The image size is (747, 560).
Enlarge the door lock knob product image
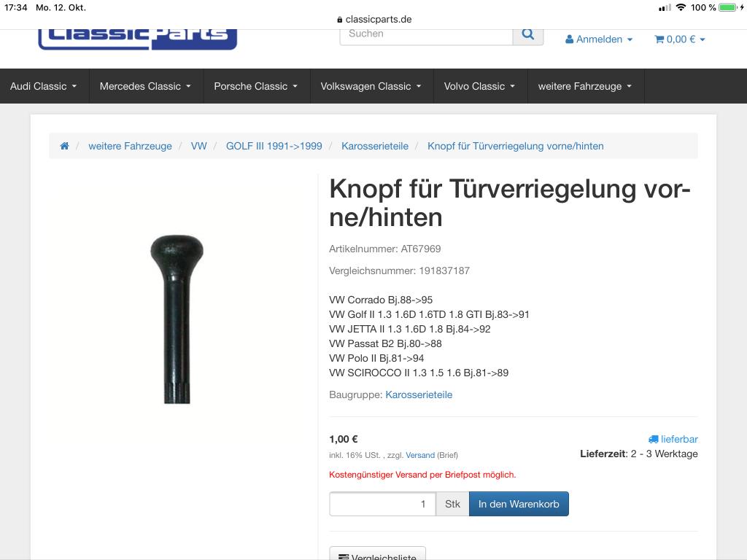(177, 319)
